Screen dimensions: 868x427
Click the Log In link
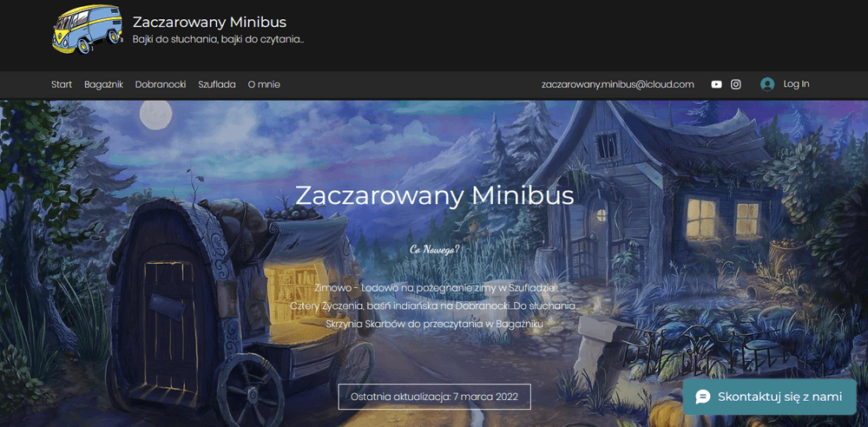point(796,83)
